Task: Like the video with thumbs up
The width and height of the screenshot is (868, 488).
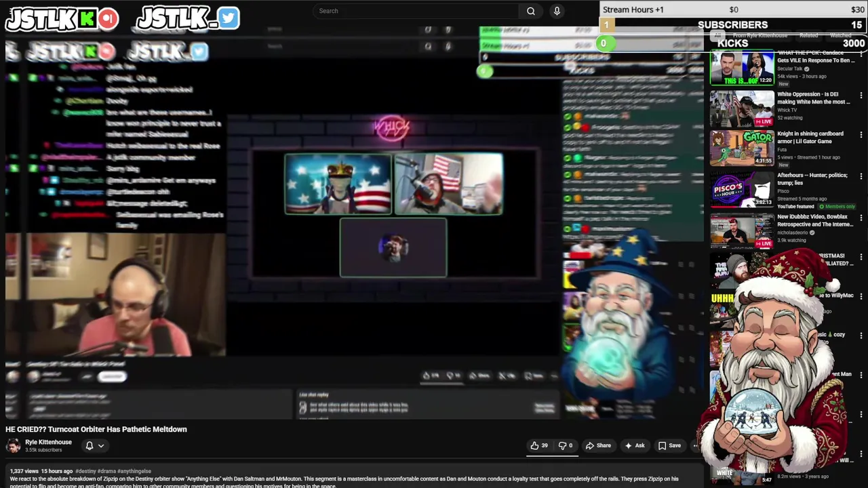Action: [x=539, y=445]
